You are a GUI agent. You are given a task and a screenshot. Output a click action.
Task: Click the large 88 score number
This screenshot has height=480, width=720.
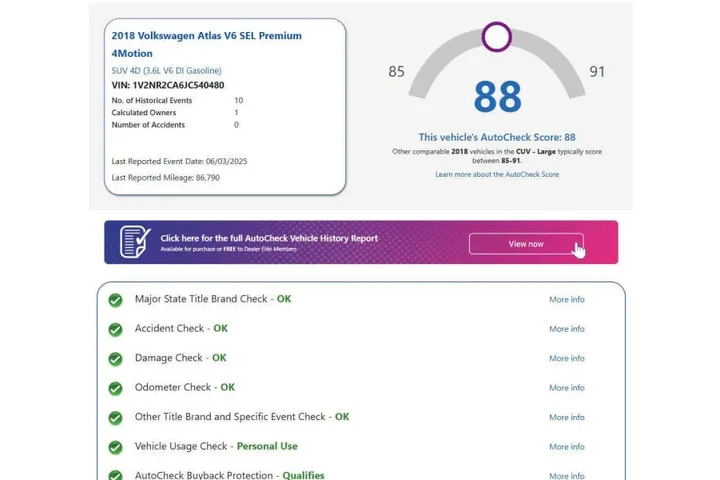(497, 97)
